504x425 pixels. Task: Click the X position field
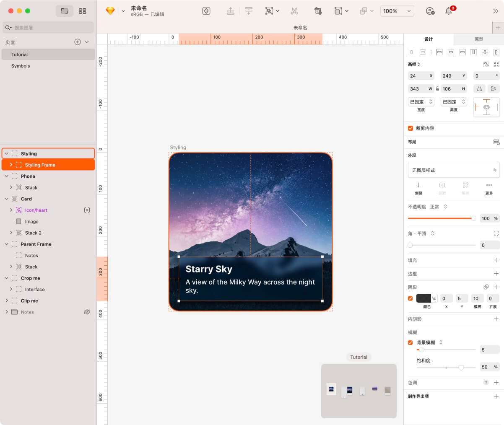click(x=421, y=76)
